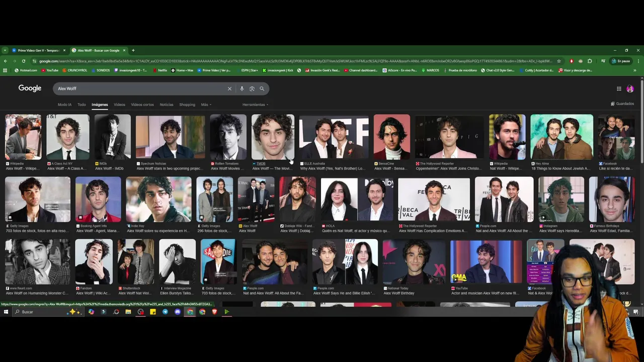Image resolution: width=644 pixels, height=362 pixels.
Task: Click the Alex Wolff search input field
Action: click(x=141, y=88)
